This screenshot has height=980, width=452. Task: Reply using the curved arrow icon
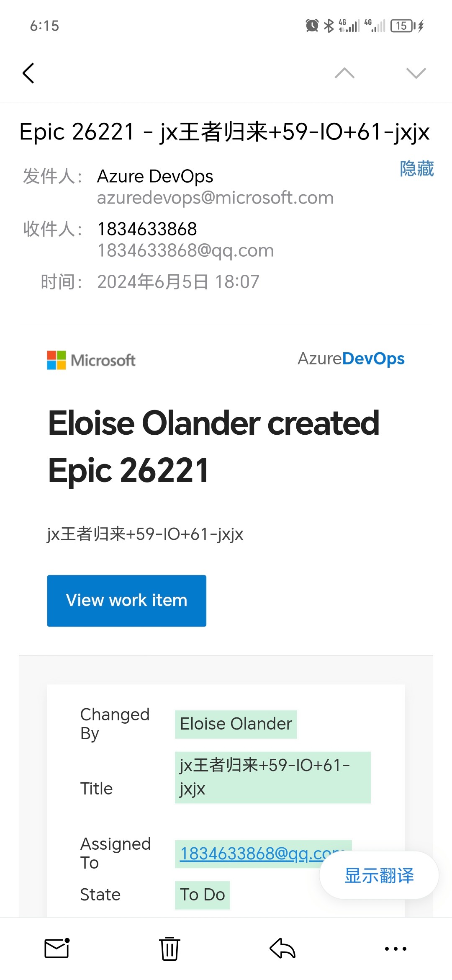282,949
